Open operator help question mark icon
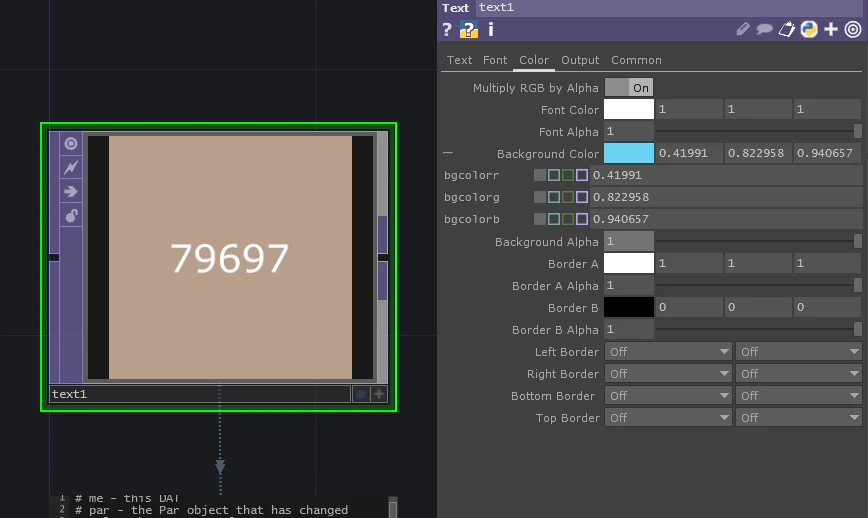 click(447, 29)
